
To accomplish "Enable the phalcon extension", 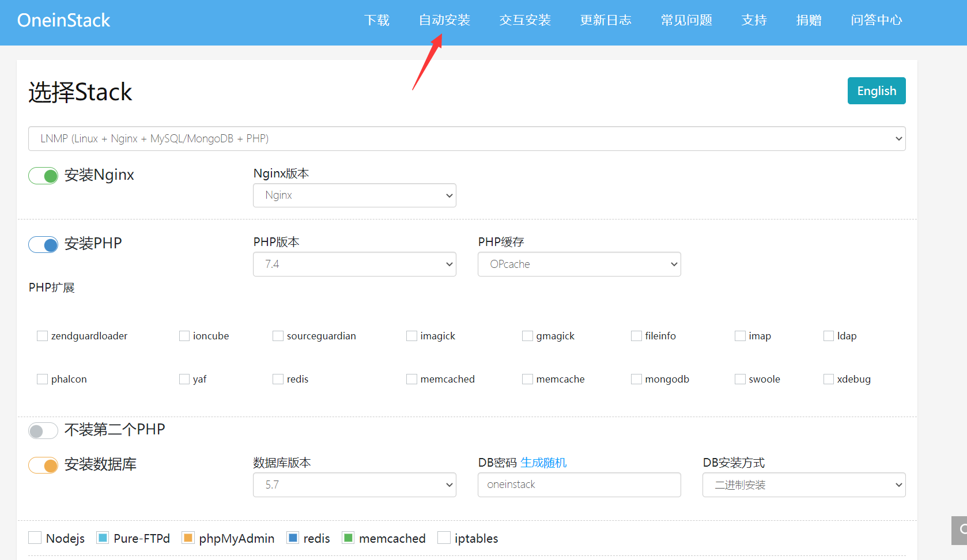I will pyautogui.click(x=42, y=379).
